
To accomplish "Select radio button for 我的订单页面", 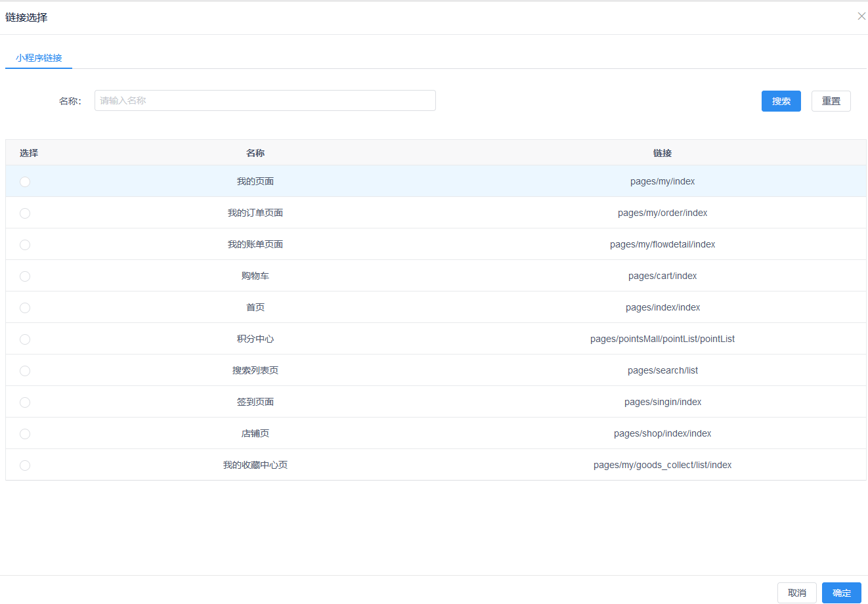I will pyautogui.click(x=25, y=213).
